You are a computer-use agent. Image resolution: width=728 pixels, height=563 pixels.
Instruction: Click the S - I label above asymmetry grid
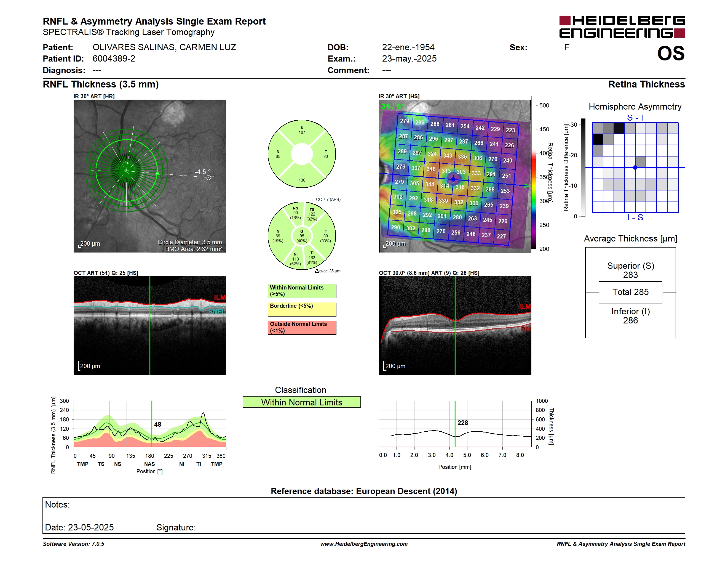(x=635, y=118)
